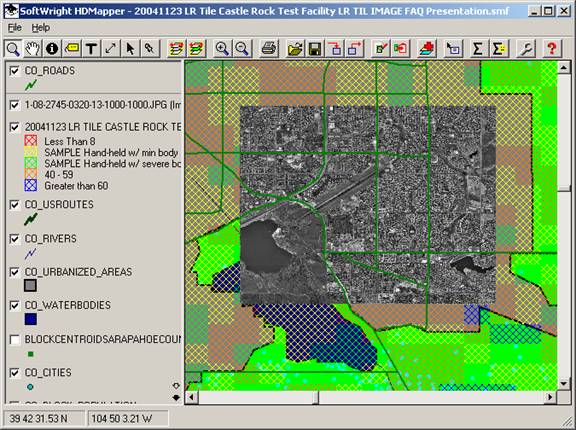Select the text annotation T tool
Image resolution: width=576 pixels, height=430 pixels.
click(91, 49)
